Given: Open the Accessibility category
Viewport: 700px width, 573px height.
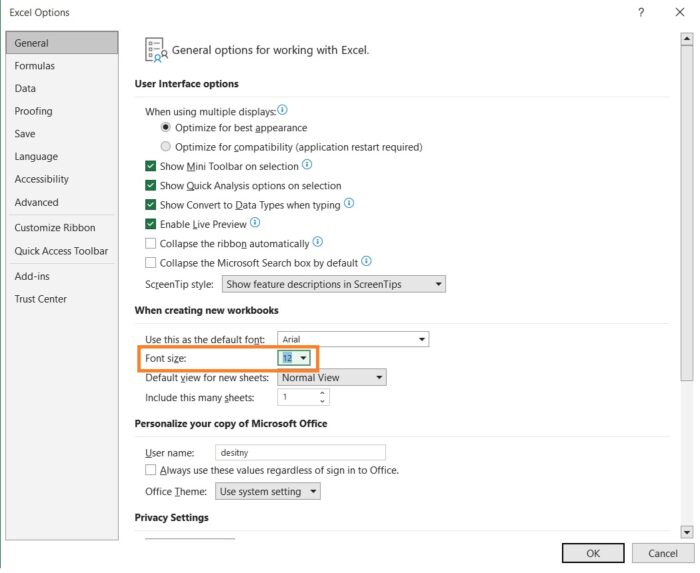Looking at the screenshot, I should tap(62, 179).
